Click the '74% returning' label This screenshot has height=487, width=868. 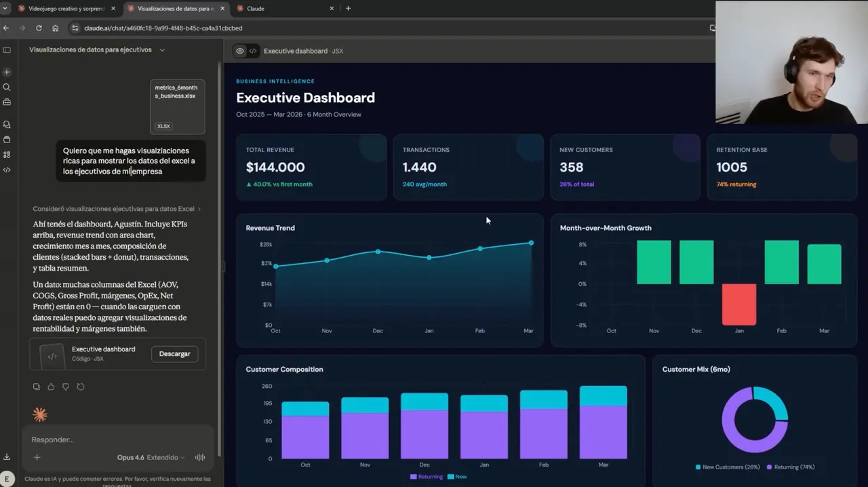(x=736, y=184)
